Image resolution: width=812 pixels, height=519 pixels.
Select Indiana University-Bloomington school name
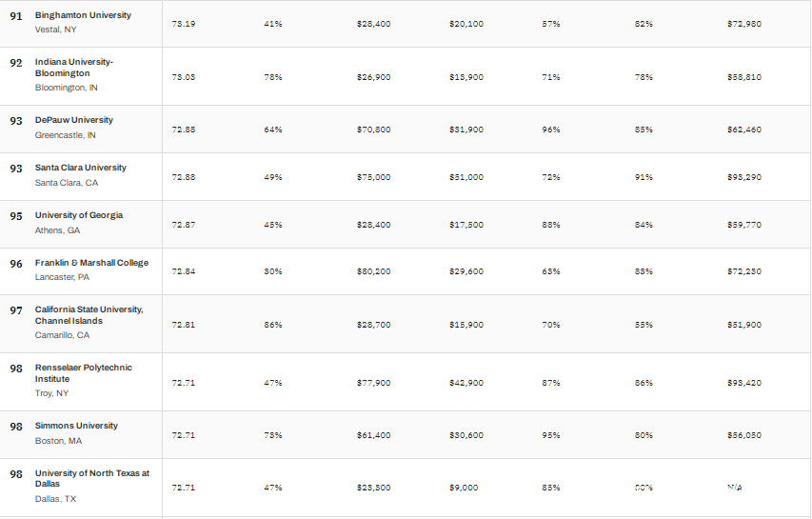[74, 68]
